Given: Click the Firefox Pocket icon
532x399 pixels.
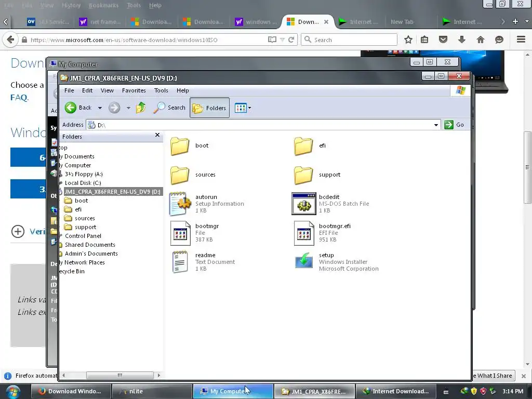Looking at the screenshot, I should click(x=443, y=39).
